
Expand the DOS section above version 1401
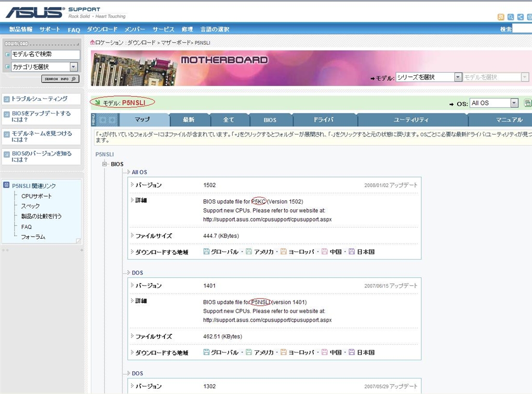pos(129,273)
